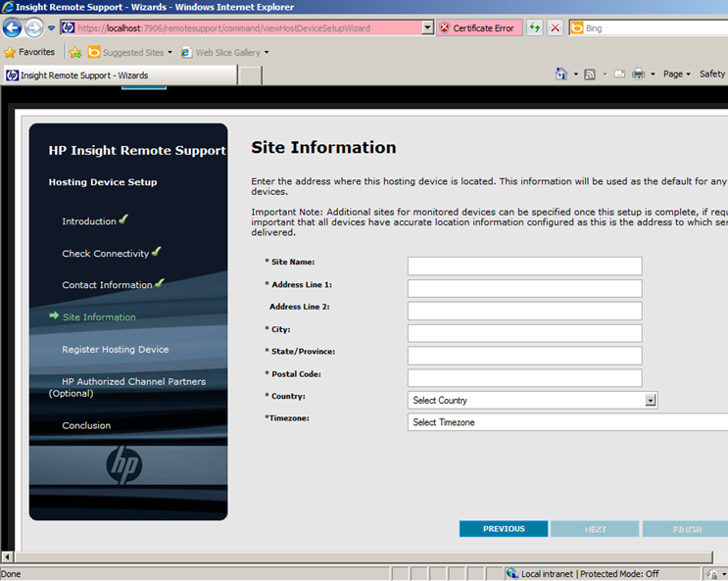Click the Address Line 1 field
728x581 pixels.
point(524,288)
